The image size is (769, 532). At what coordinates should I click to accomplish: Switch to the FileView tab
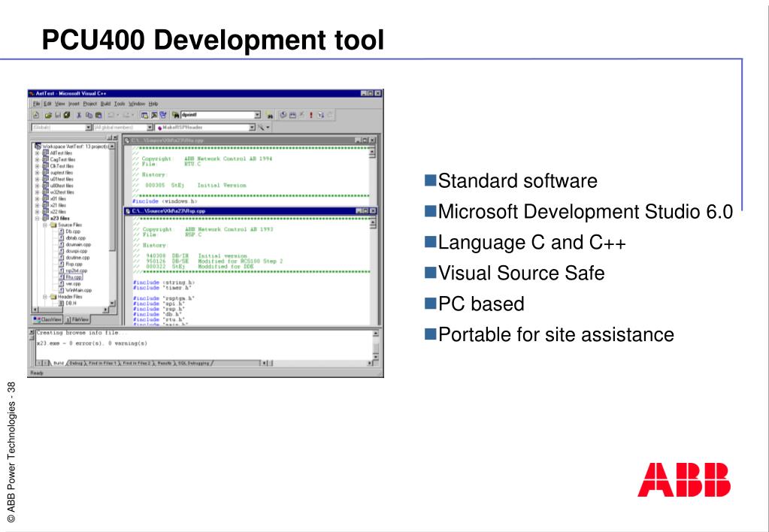point(77,319)
